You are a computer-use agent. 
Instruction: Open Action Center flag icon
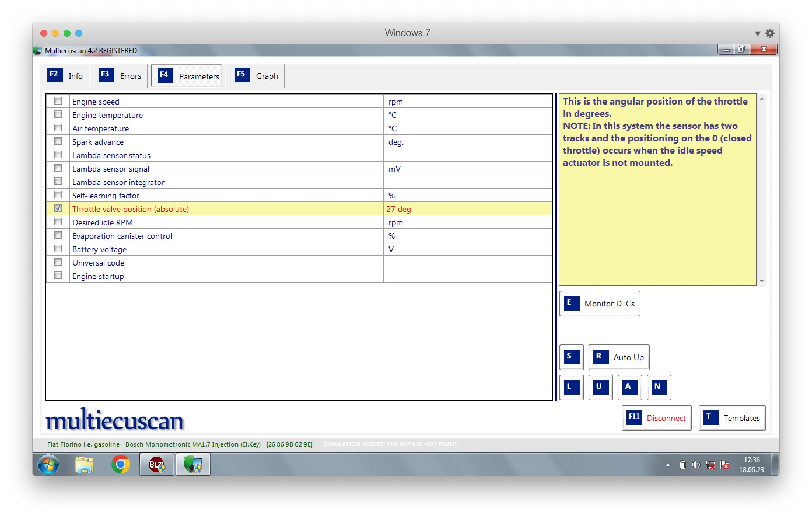tap(724, 465)
